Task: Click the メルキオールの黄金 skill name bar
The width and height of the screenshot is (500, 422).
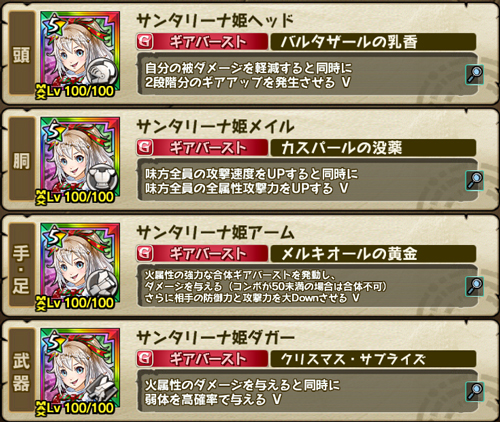Action: 373,254
